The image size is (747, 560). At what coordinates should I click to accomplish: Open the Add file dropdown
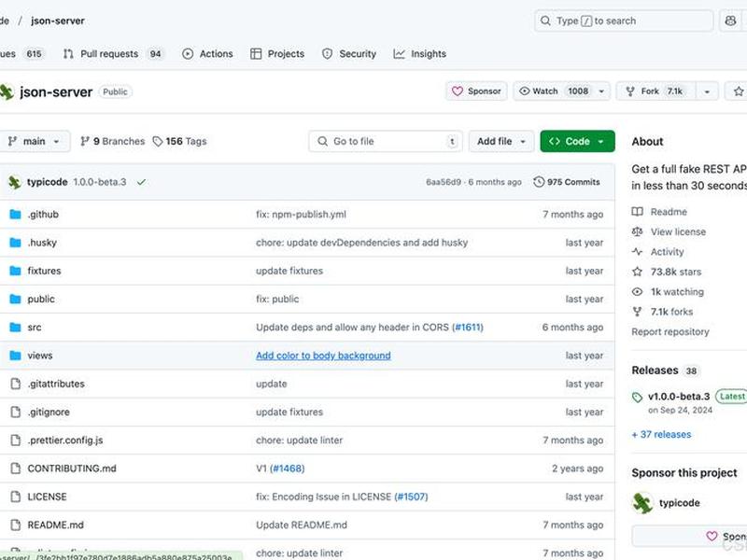click(x=501, y=142)
